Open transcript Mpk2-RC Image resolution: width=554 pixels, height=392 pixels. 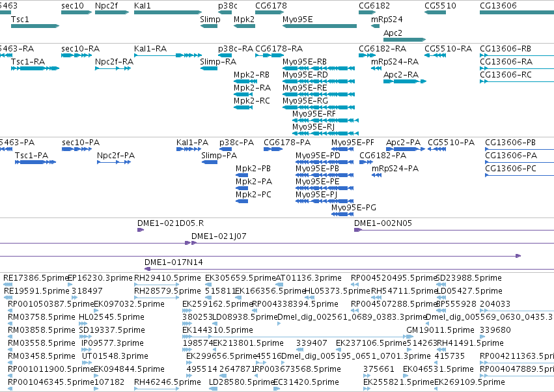(243, 107)
